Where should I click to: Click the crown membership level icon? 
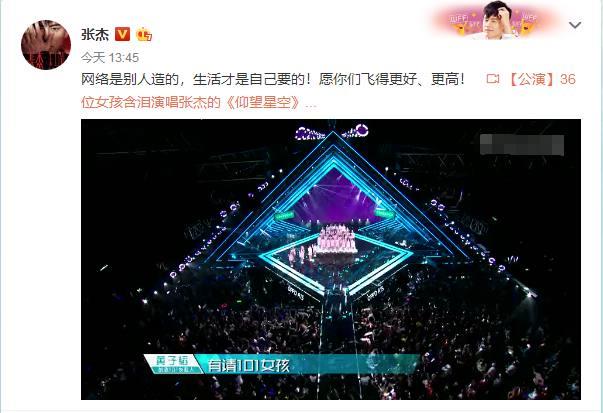[144, 34]
